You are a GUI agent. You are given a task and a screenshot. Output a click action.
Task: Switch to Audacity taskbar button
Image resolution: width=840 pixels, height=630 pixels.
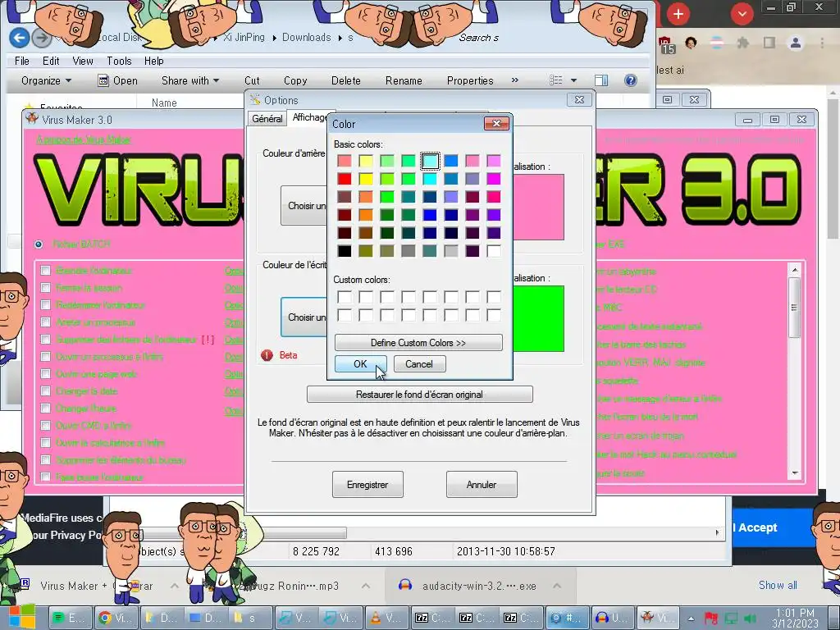click(611, 618)
